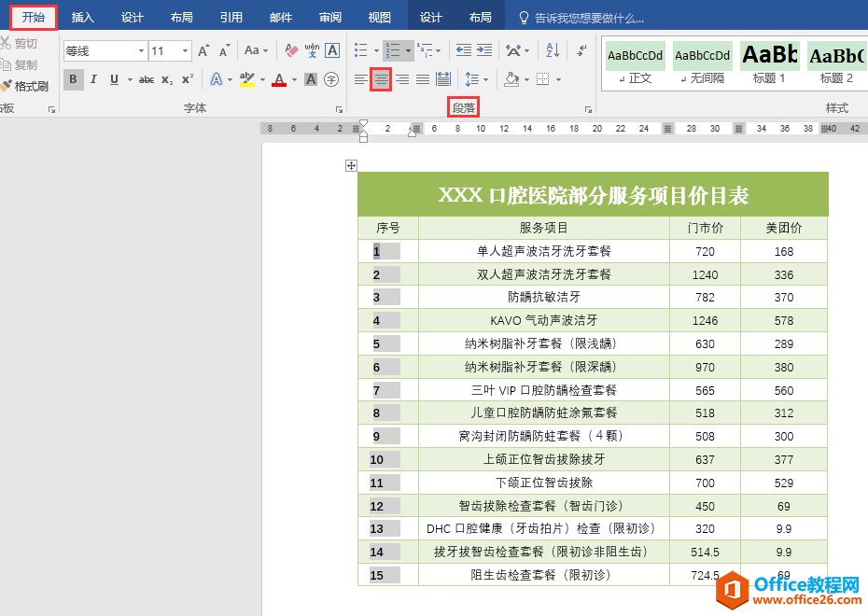Click the 复制 (Copy) button
This screenshot has height=616, width=868.
(x=20, y=64)
